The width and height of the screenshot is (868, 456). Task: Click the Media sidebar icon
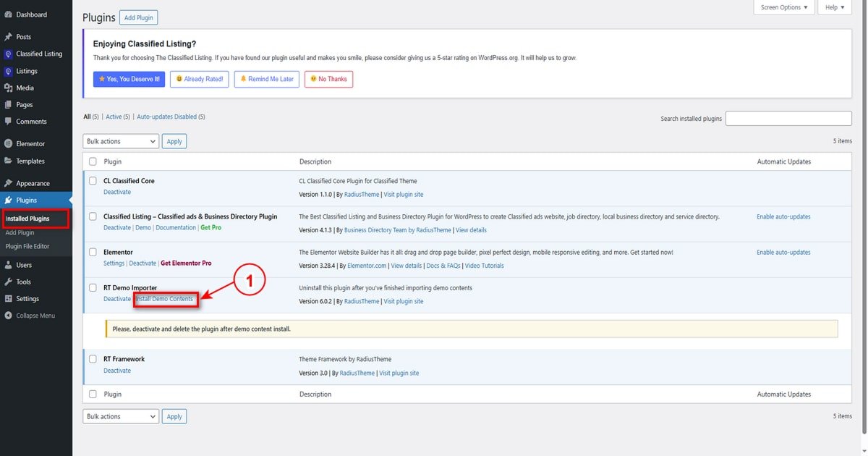(x=8, y=88)
